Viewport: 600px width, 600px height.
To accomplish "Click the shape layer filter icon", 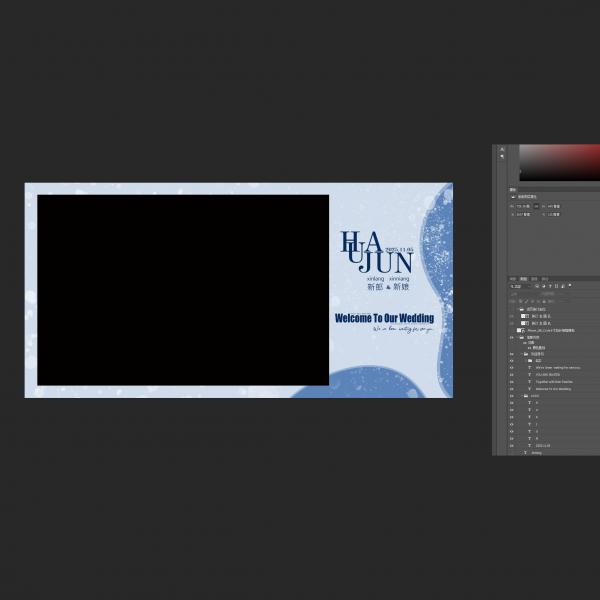I will coord(556,286).
